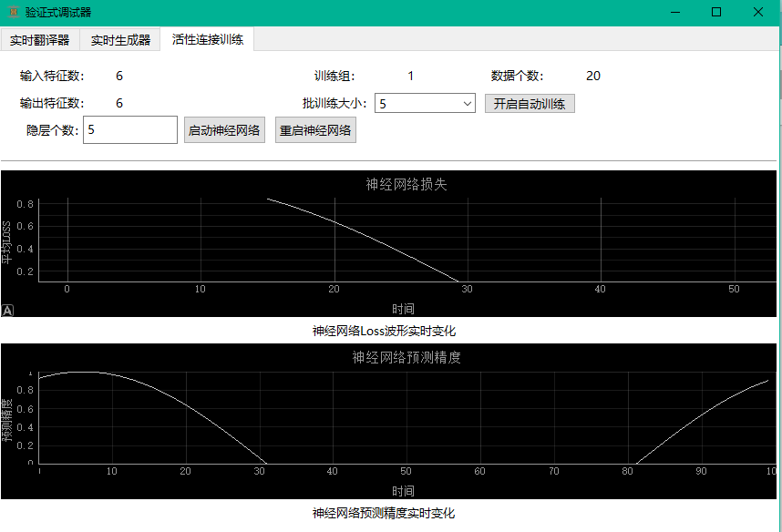
Task: Click the 启动神经网络 button
Action: pyautogui.click(x=224, y=130)
